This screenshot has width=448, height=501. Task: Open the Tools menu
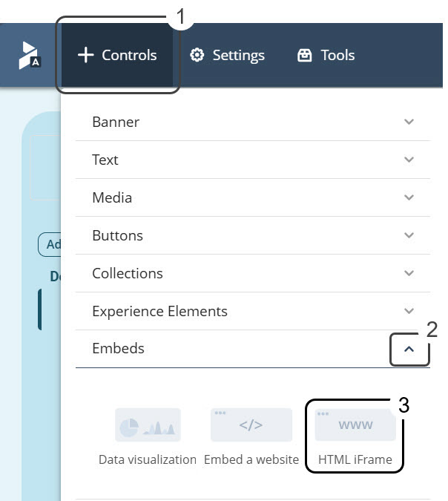point(326,55)
